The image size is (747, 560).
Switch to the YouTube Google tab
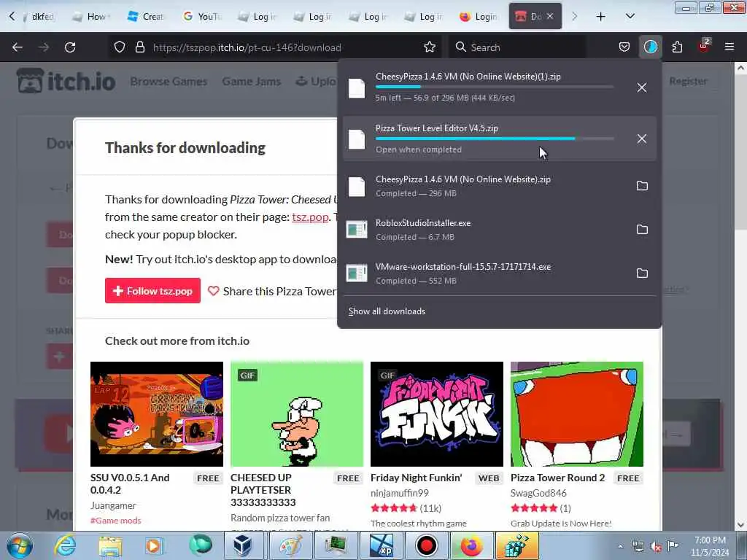pos(202,17)
